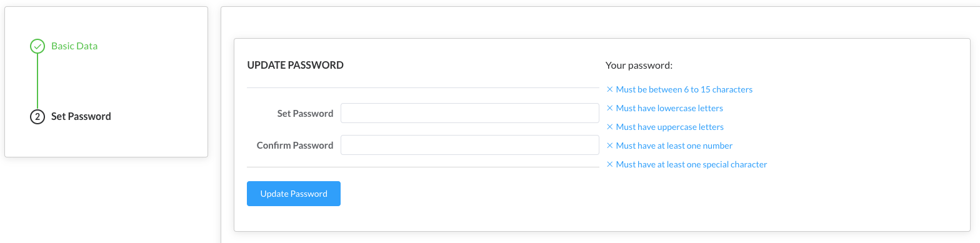This screenshot has width=980, height=243.
Task: Click the UPDATE PASSWORD heading
Action: click(x=295, y=65)
